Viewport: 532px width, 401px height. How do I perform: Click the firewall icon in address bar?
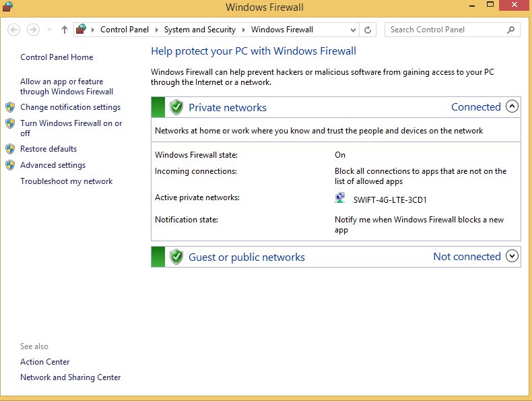click(81, 30)
